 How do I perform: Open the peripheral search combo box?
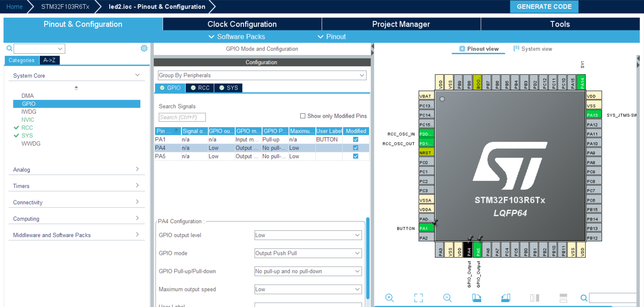pyautogui.click(x=39, y=49)
